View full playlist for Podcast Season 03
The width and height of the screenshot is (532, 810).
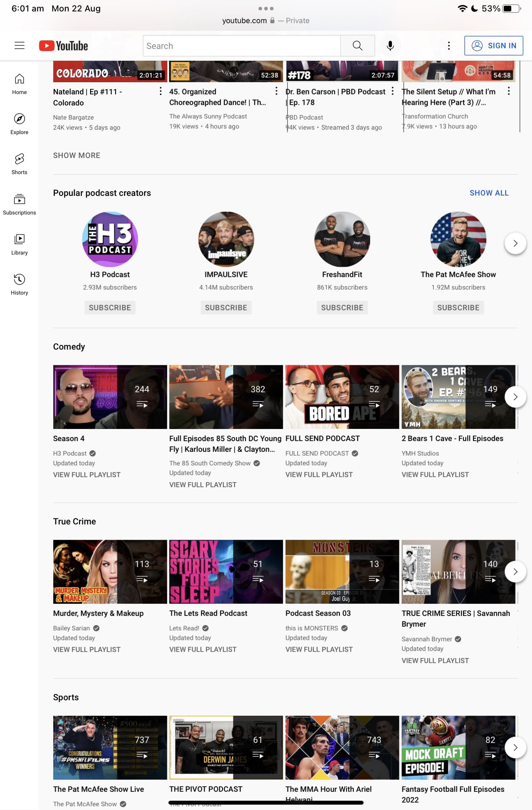pyautogui.click(x=319, y=650)
